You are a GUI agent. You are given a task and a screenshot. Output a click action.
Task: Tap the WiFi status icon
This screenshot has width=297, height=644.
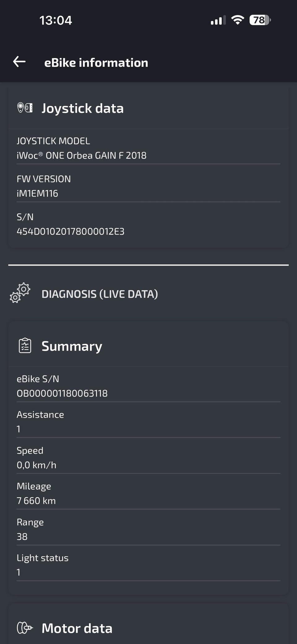coord(238,20)
